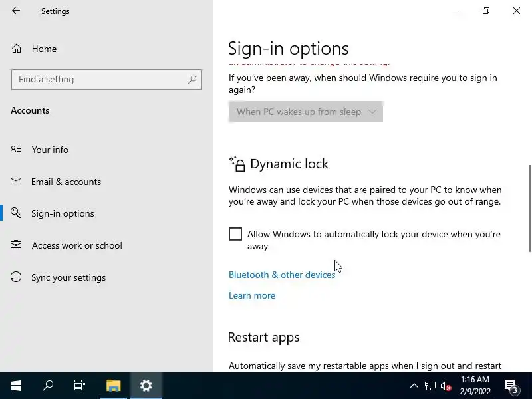Click the vertical scrollbar thumb in Settings
This screenshot has height=399, width=532.
pos(529,208)
